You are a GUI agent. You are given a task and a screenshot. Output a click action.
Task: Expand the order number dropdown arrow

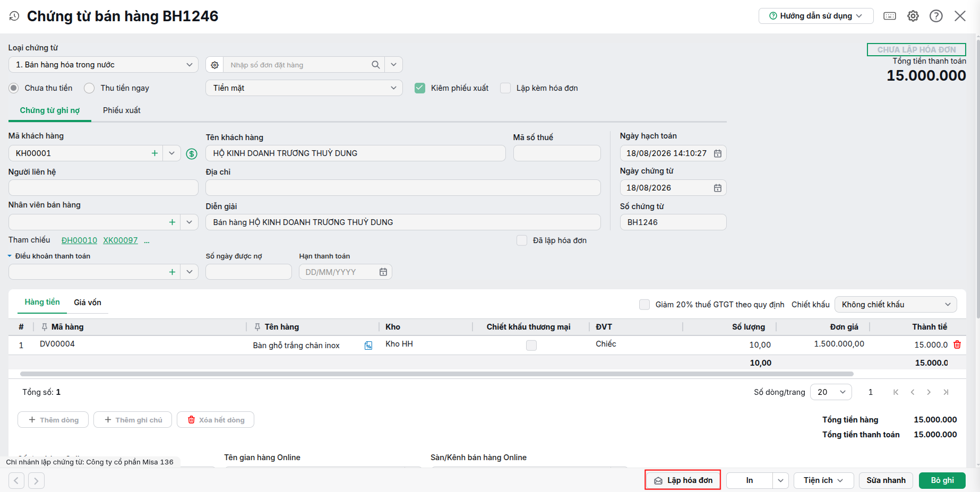point(393,65)
